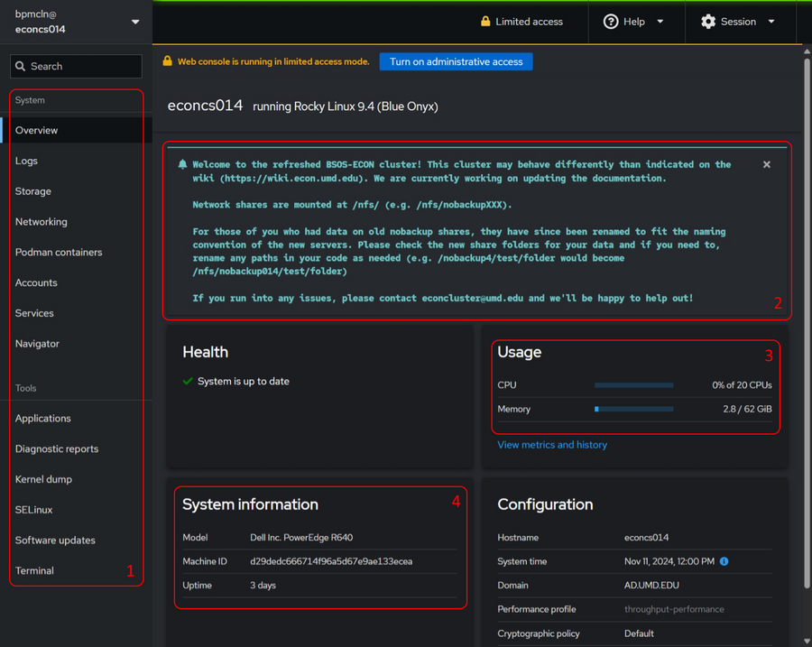Click the system time info icon

pos(724,561)
